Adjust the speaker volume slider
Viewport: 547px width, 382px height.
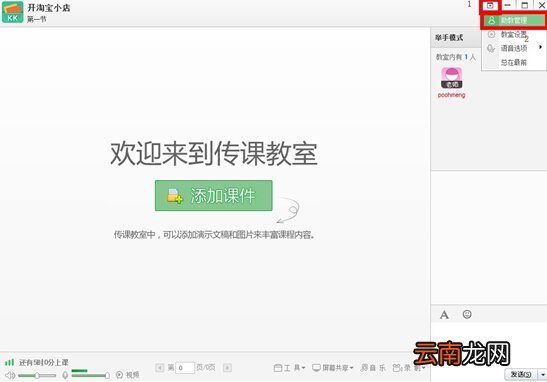tap(37, 375)
